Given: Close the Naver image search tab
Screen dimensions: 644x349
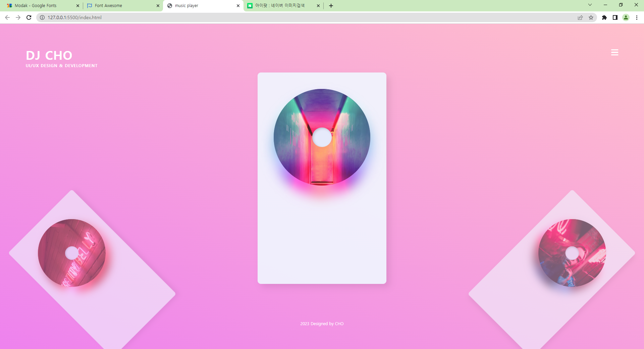Looking at the screenshot, I should tap(318, 6).
